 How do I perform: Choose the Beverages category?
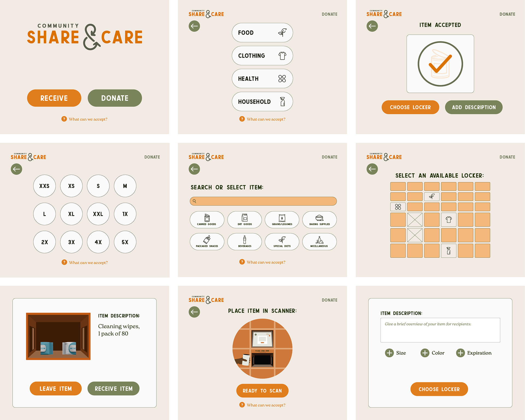[244, 242]
